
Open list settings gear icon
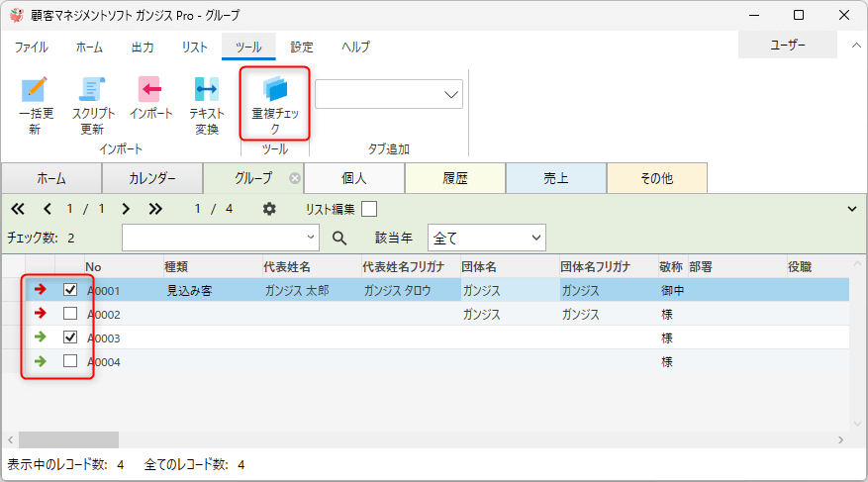click(269, 209)
